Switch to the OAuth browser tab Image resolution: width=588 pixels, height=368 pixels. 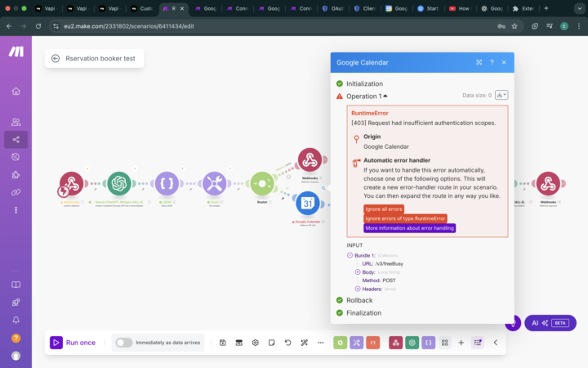pyautogui.click(x=332, y=8)
